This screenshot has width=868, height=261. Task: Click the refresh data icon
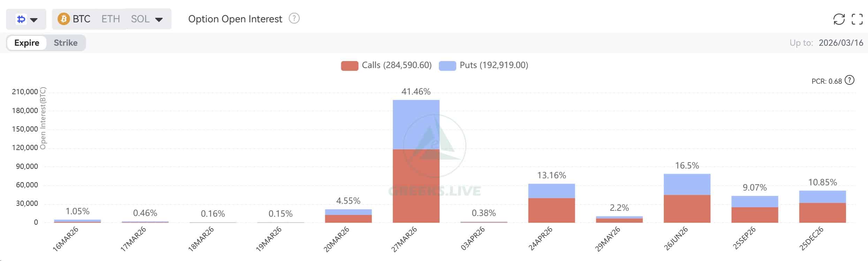[839, 19]
